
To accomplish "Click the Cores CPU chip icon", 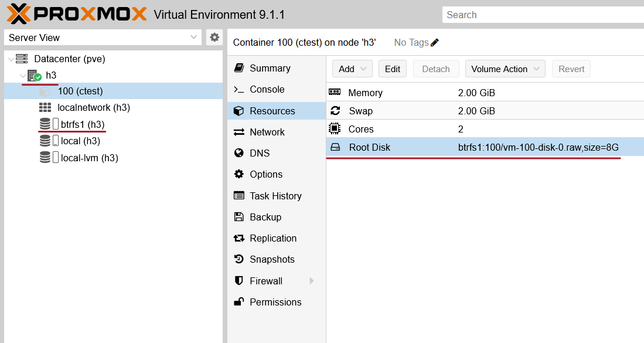I will click(x=335, y=128).
